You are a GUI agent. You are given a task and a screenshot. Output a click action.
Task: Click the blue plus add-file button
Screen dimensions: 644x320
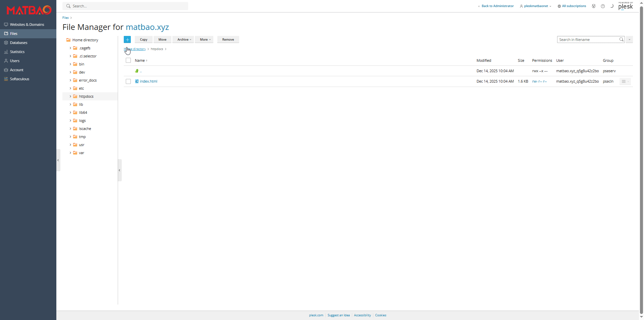127,40
